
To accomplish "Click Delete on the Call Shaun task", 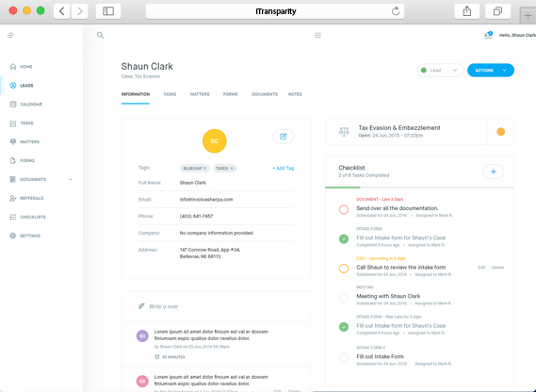I will (497, 268).
